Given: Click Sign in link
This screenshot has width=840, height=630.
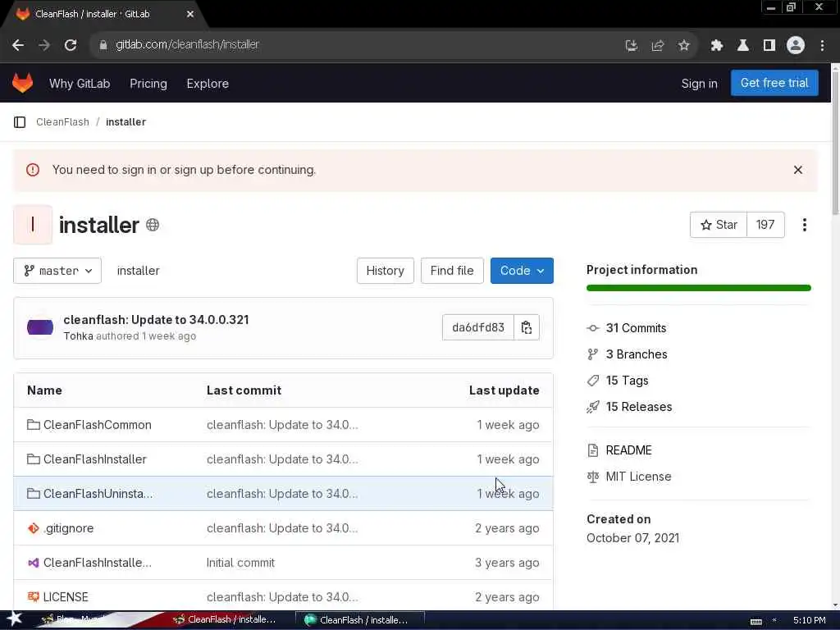Looking at the screenshot, I should click(x=699, y=84).
